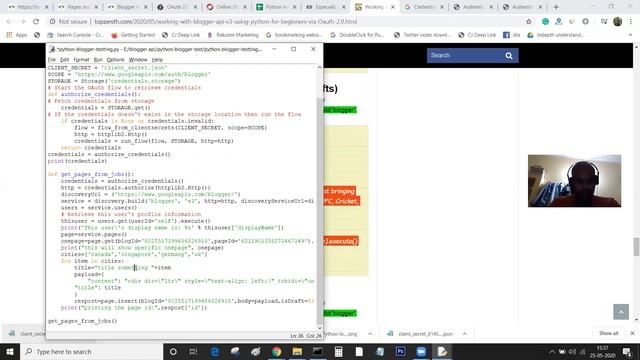Open the Format menu in IDLE editor
The image size is (640, 360).
[x=81, y=60]
